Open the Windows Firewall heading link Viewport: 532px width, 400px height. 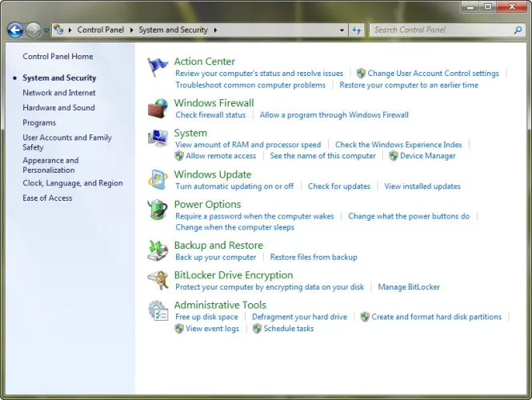pos(214,102)
